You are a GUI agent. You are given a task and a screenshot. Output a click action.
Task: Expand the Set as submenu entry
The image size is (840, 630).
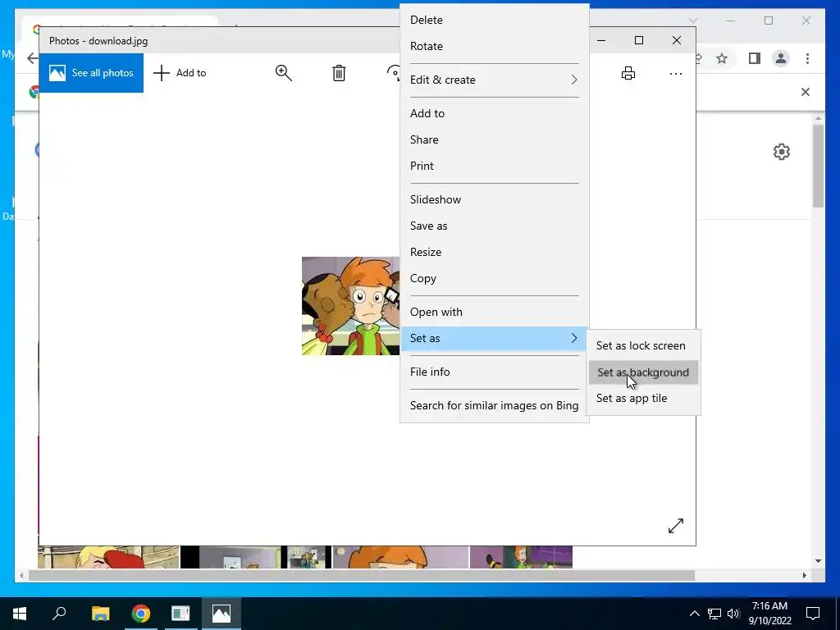coord(494,338)
